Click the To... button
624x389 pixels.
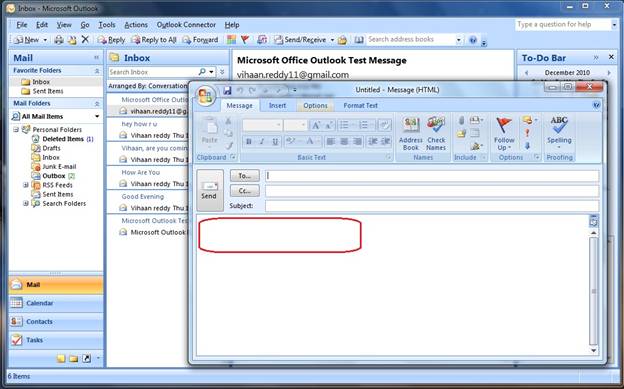pyautogui.click(x=245, y=176)
